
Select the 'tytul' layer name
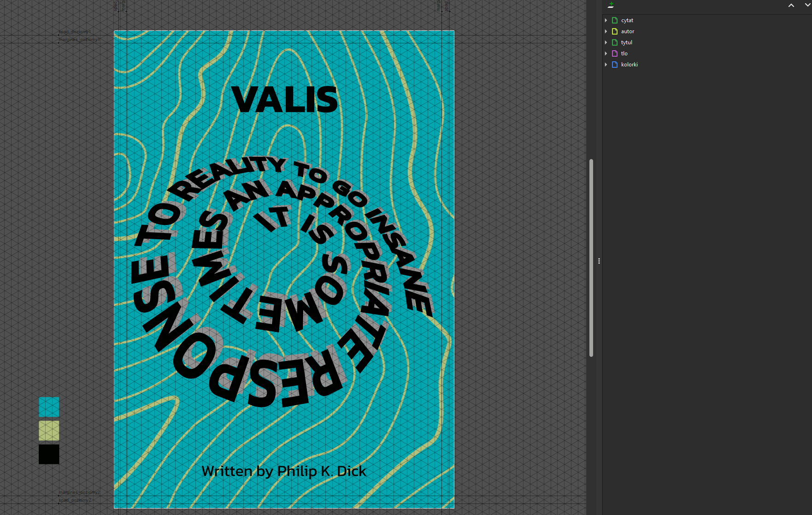(627, 42)
